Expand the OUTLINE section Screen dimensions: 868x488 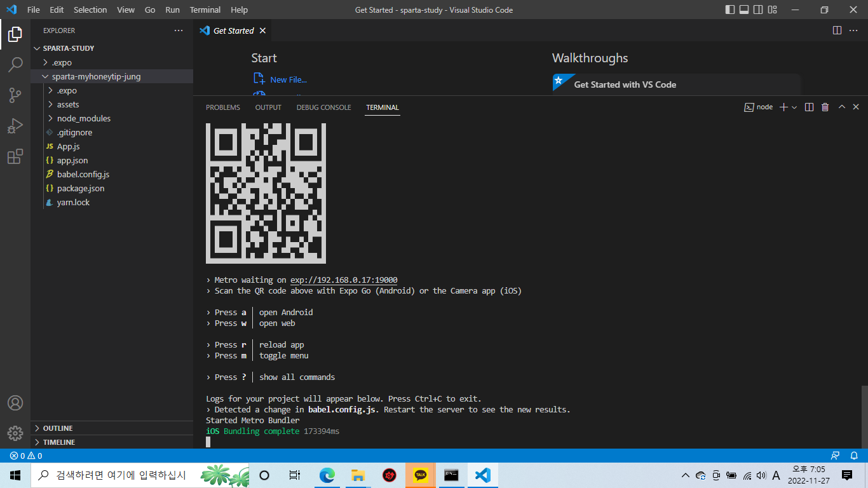click(112, 428)
